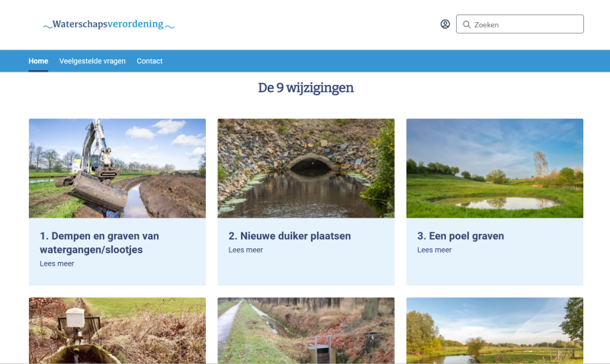Click the magnifier icon in search box
Image resolution: width=610 pixels, height=364 pixels.
[467, 24]
